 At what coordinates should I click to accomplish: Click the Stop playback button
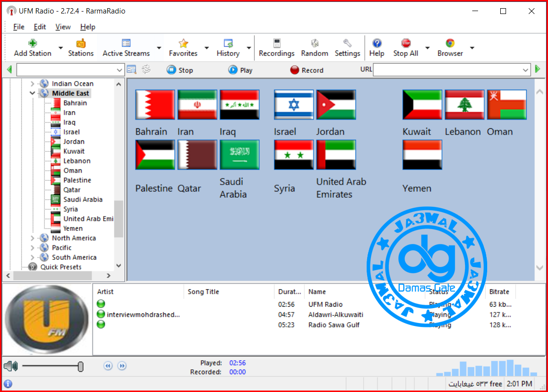pyautogui.click(x=179, y=70)
